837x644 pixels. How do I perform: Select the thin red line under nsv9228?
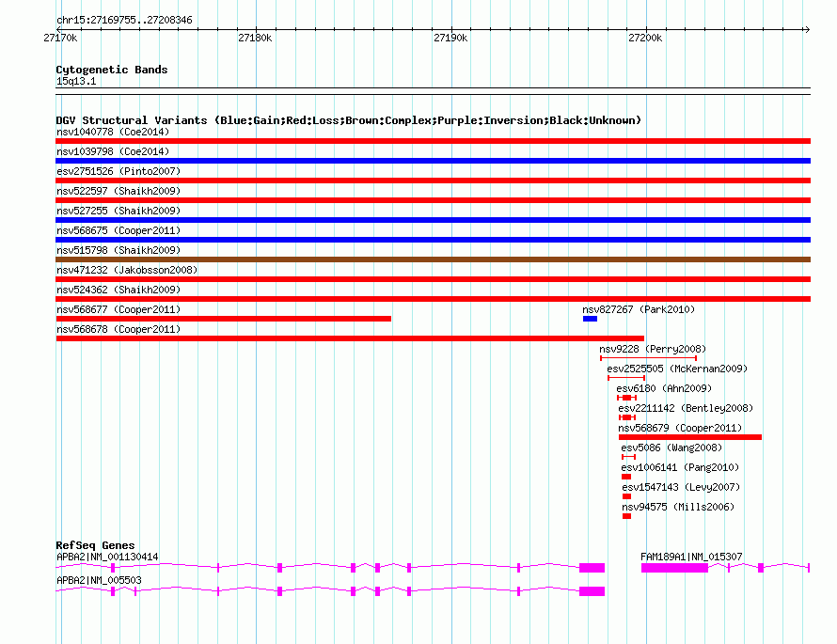(649, 358)
